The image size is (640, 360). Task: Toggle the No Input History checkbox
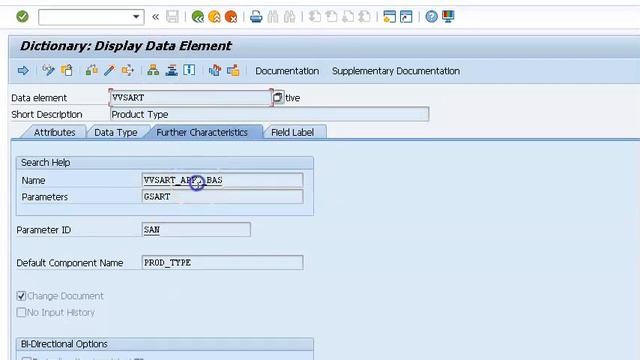click(21, 312)
